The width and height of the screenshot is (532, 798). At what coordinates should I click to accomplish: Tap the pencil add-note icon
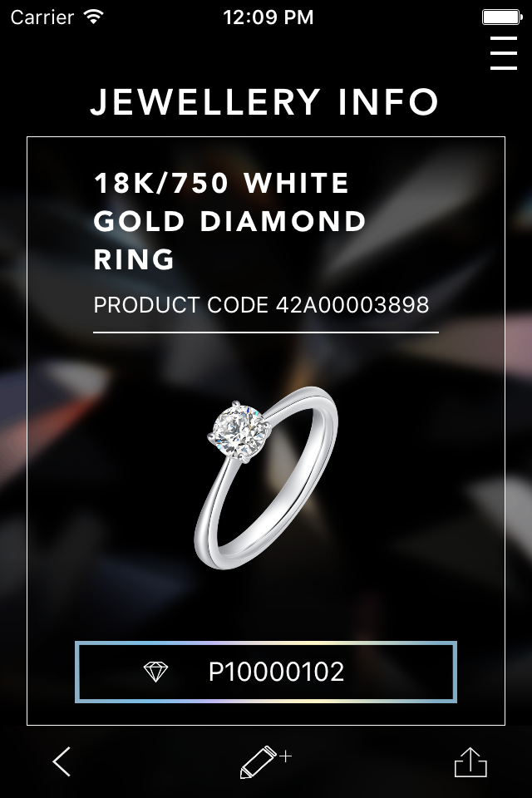click(x=259, y=762)
